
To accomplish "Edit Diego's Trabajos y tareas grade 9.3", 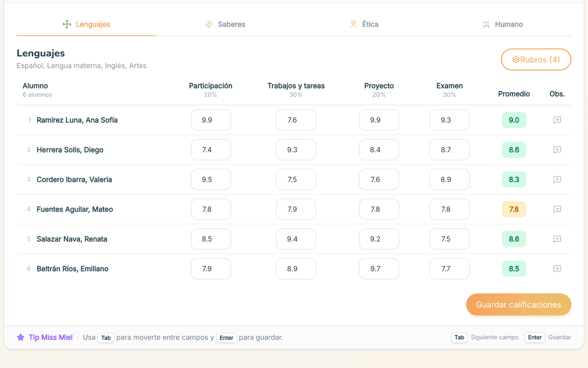I will click(296, 150).
